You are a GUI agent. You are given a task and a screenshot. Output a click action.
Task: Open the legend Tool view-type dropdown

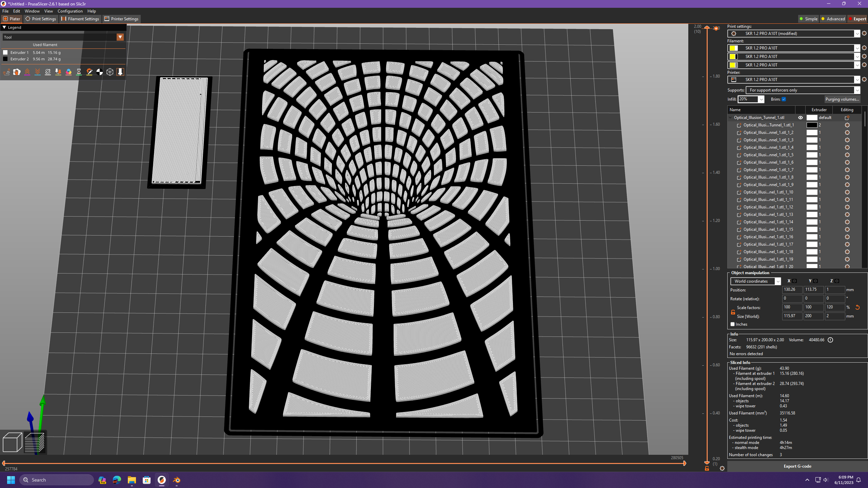click(120, 37)
